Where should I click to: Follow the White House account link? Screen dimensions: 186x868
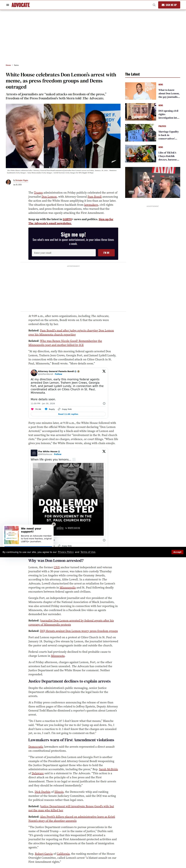(58, 454)
